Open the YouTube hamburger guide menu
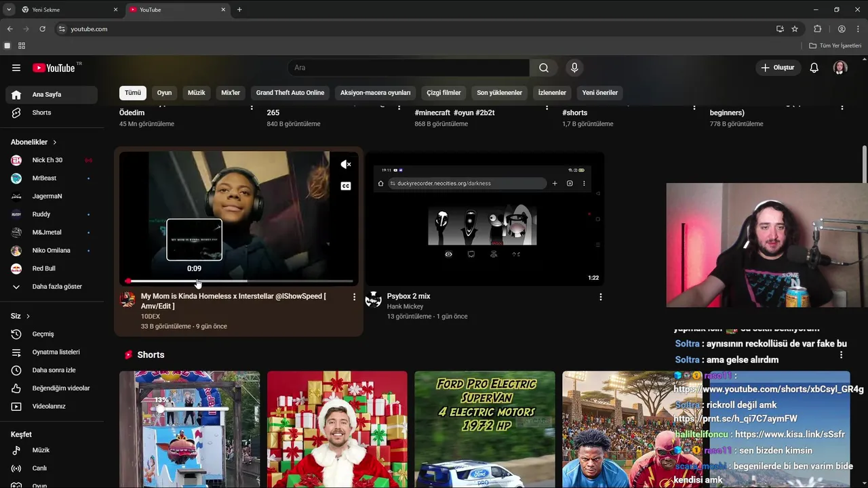Viewport: 868px width, 488px height. (x=16, y=68)
